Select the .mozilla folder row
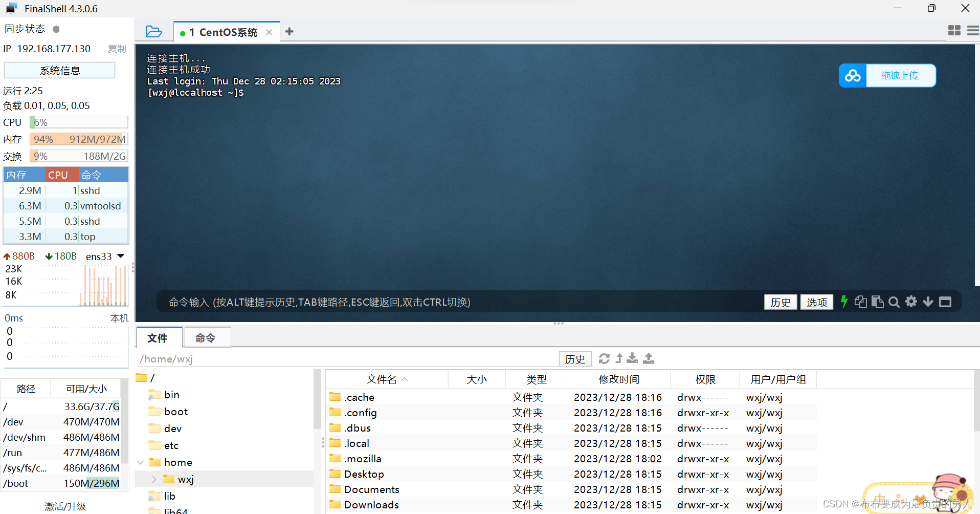Screen dimensions: 980x514 [x=571, y=459]
